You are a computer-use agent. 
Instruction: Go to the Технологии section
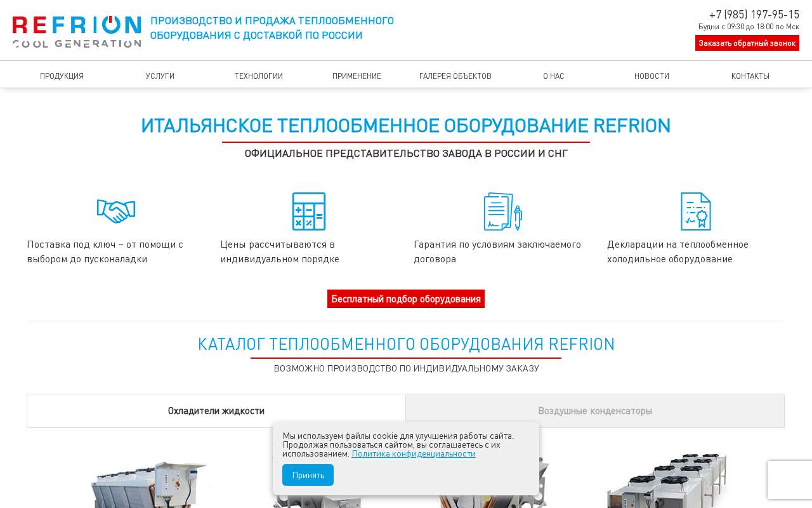tap(259, 76)
